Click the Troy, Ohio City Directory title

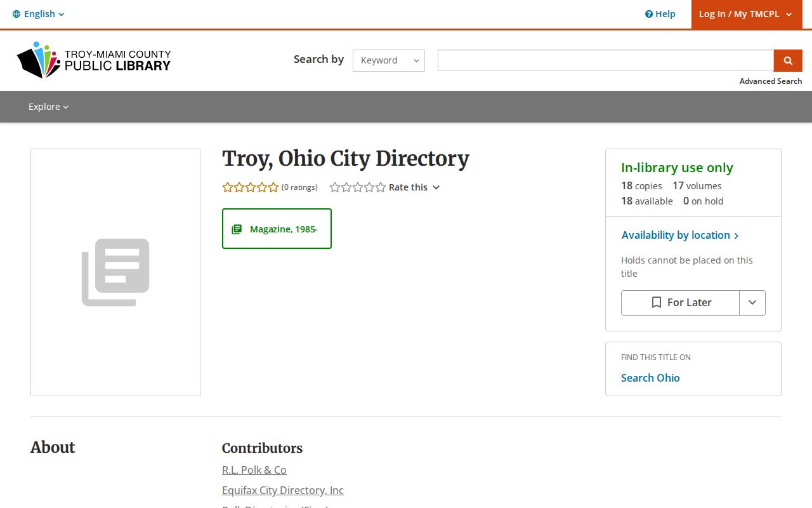click(346, 159)
